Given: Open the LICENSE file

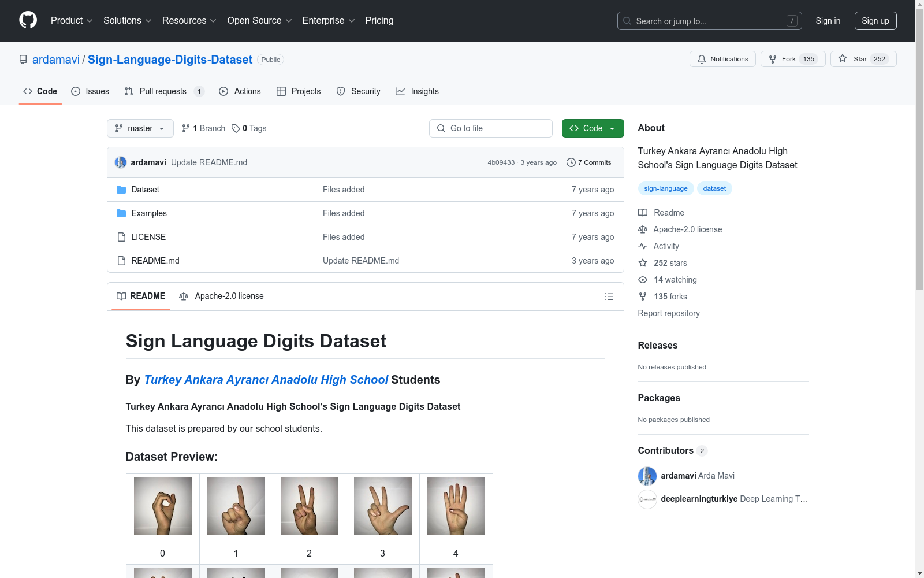Looking at the screenshot, I should (148, 237).
